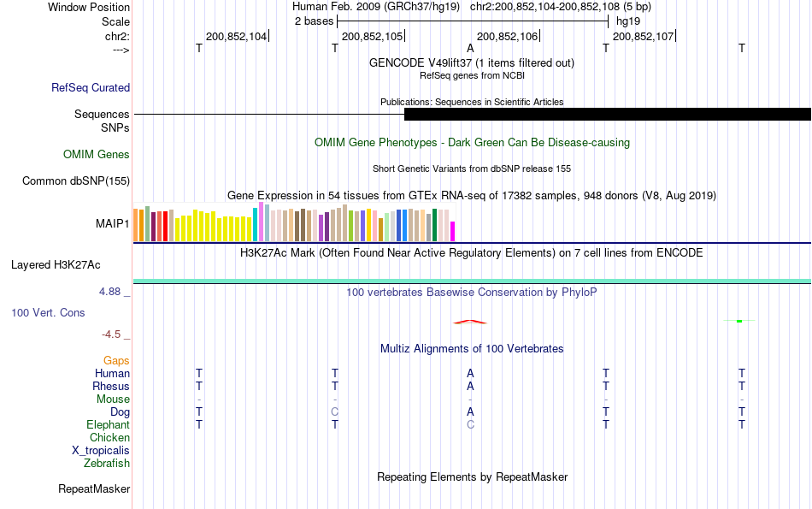Click the A base in the Rhesus row
Screen dimensions: 812x509
(x=470, y=386)
